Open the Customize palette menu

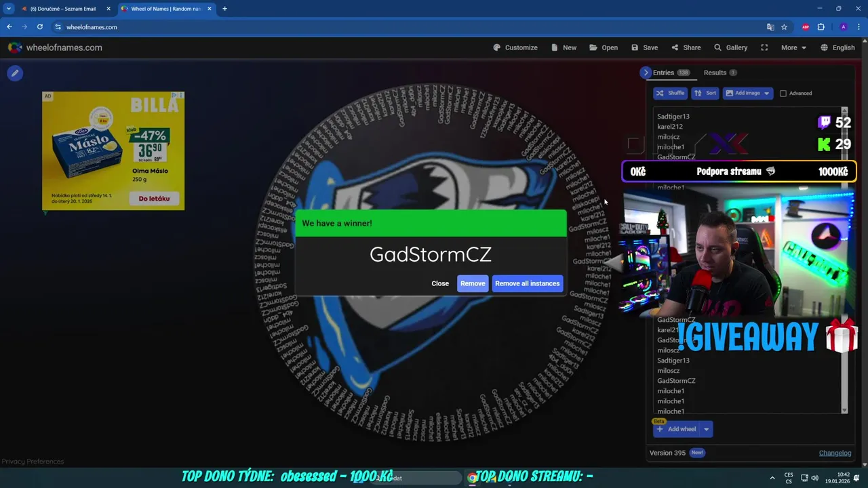515,47
